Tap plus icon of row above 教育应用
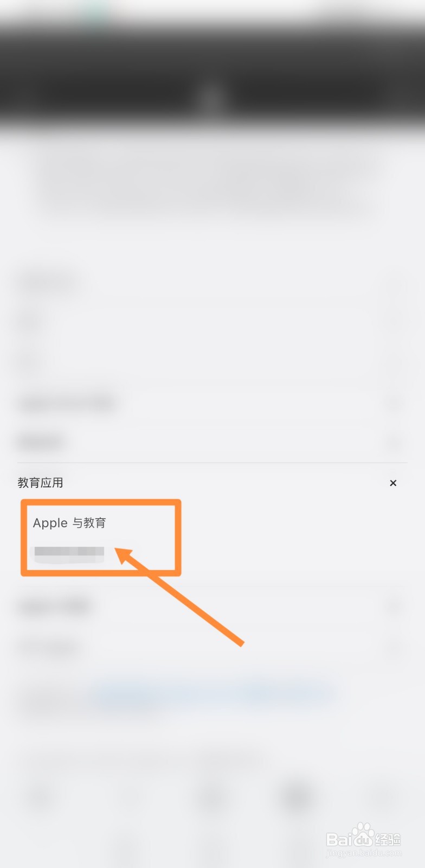Image resolution: width=425 pixels, height=868 pixels. click(x=395, y=443)
